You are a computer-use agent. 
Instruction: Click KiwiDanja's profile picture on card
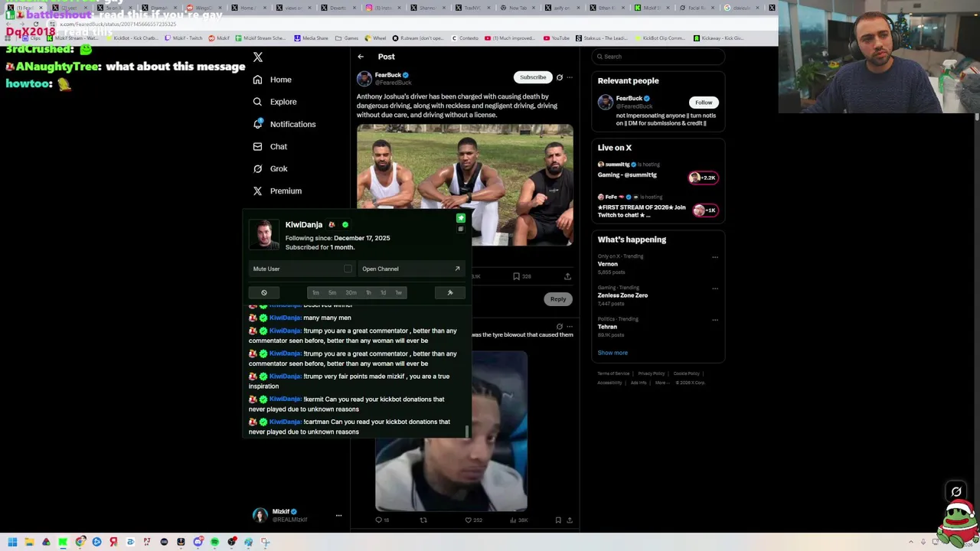click(264, 235)
